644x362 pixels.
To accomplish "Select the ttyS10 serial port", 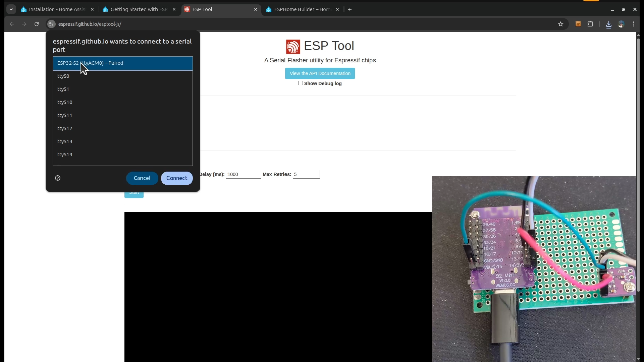I will (x=123, y=102).
